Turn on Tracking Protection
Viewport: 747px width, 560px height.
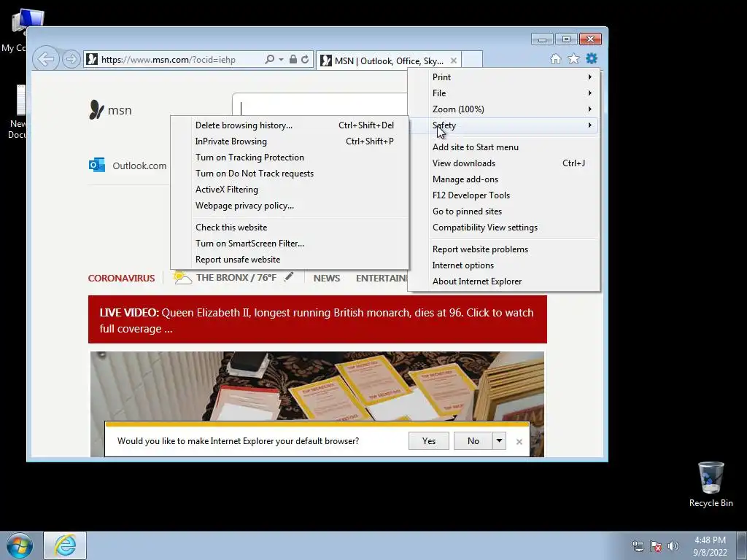point(290,157)
